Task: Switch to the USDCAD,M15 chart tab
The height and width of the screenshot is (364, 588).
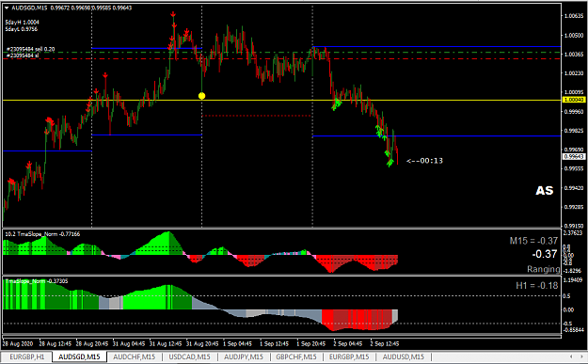Action: [189, 356]
